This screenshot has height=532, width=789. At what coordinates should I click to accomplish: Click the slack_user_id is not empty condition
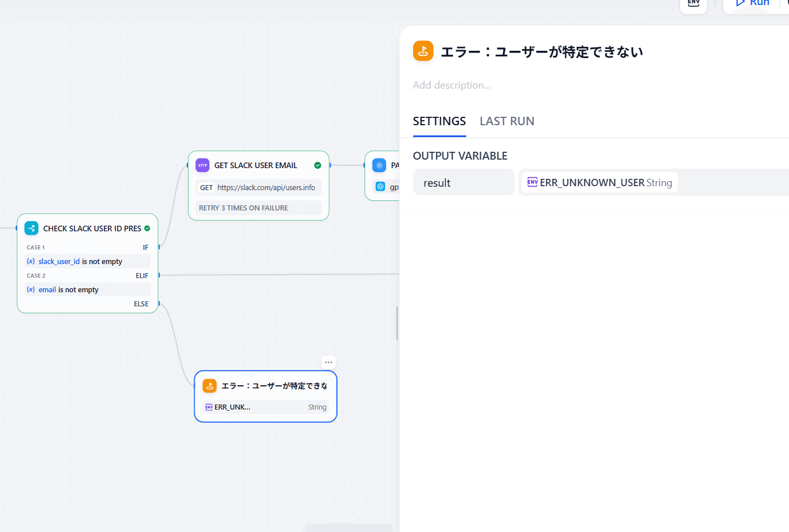point(87,261)
